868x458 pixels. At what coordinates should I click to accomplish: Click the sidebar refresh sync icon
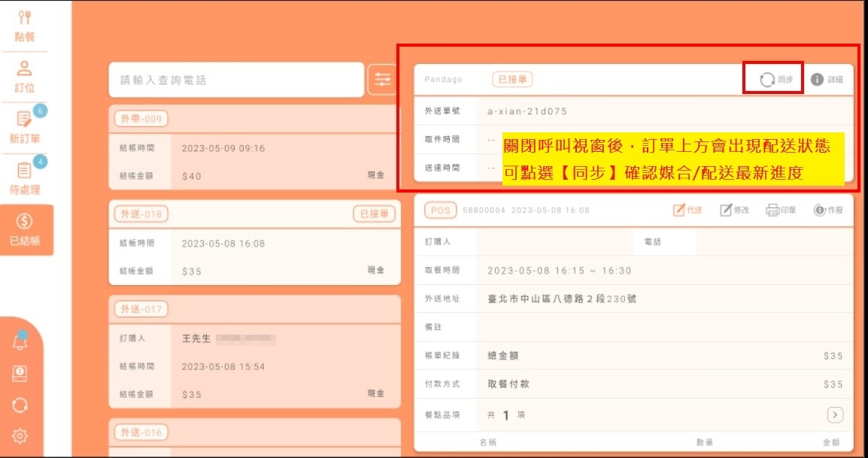tap(20, 405)
